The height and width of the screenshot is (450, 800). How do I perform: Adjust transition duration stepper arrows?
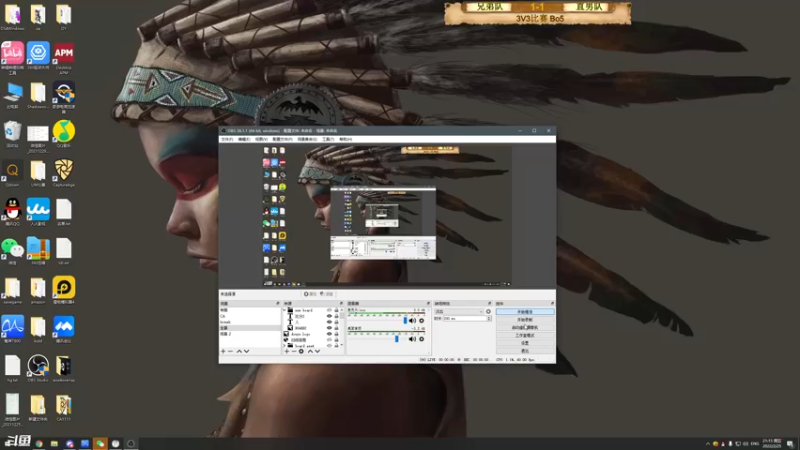[489, 318]
